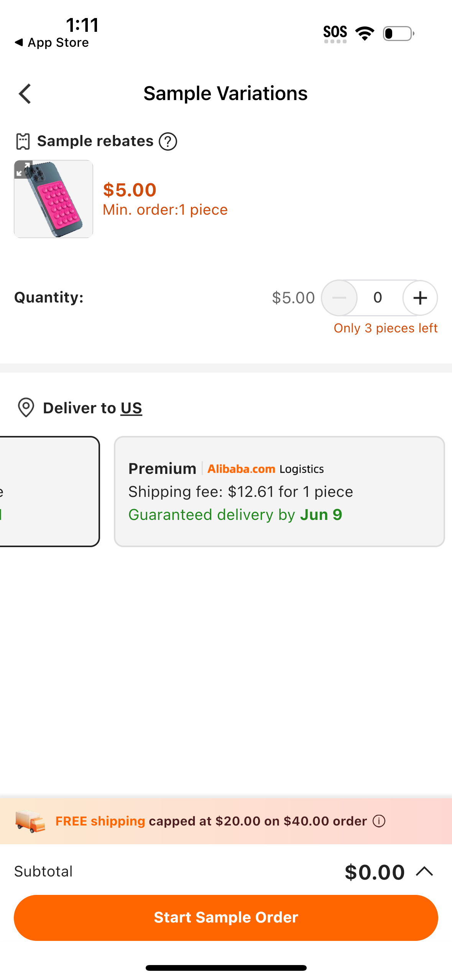The width and height of the screenshot is (452, 980).
Task: Tap the delivery location pin icon
Action: [26, 408]
